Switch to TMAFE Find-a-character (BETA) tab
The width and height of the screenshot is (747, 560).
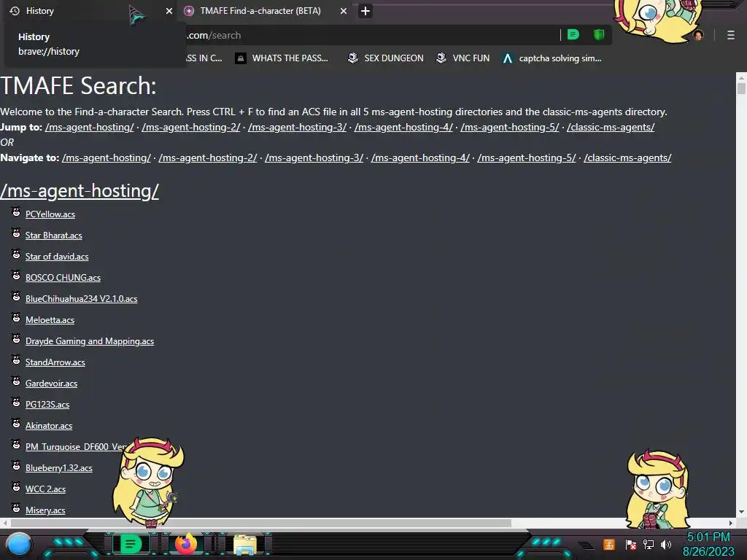click(260, 10)
